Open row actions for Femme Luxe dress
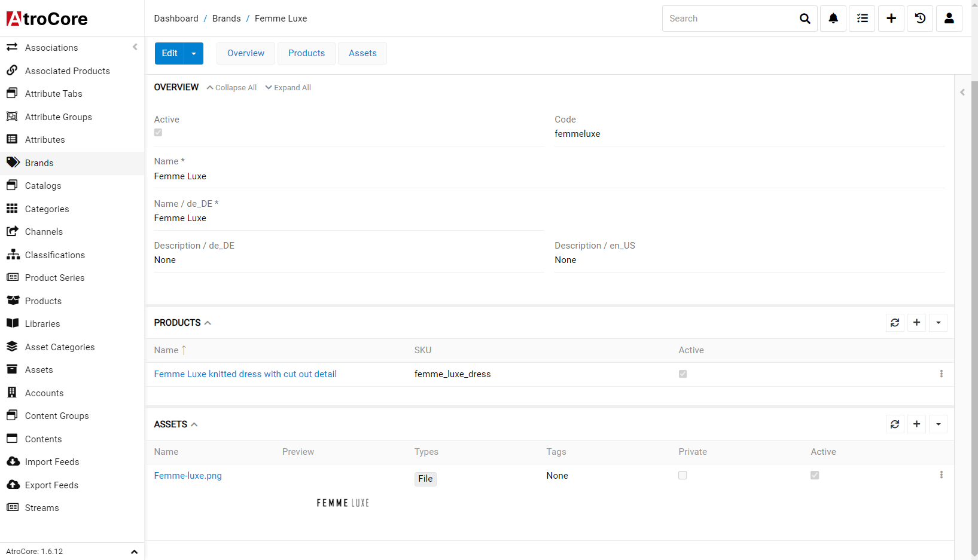Image resolution: width=978 pixels, height=560 pixels. pos(941,374)
